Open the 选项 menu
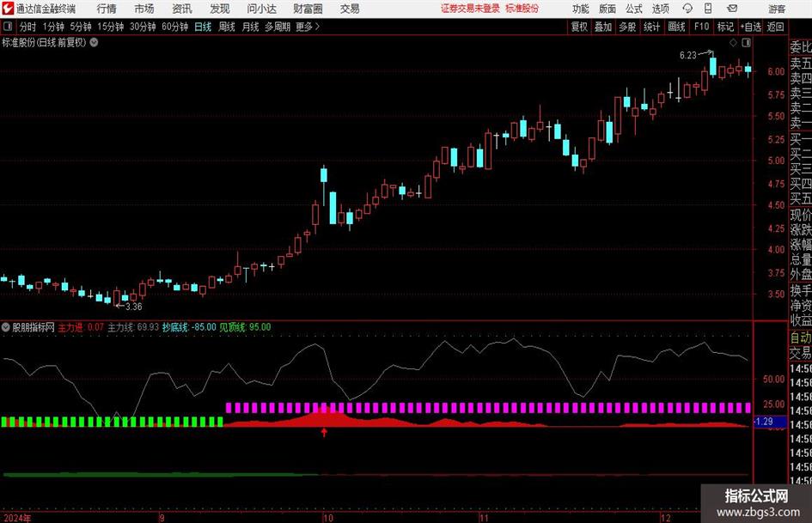812x523 pixels. point(660,9)
